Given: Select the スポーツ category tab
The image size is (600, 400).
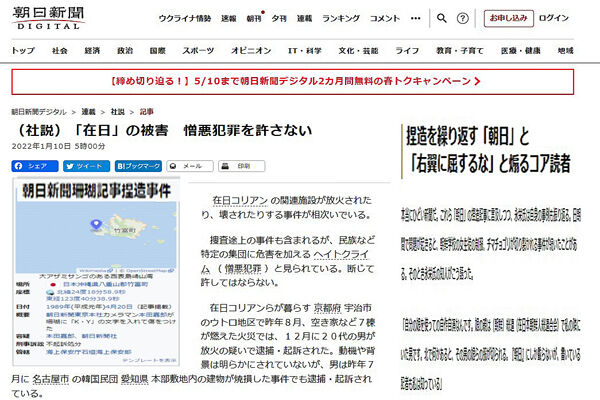Looking at the screenshot, I should (198, 51).
